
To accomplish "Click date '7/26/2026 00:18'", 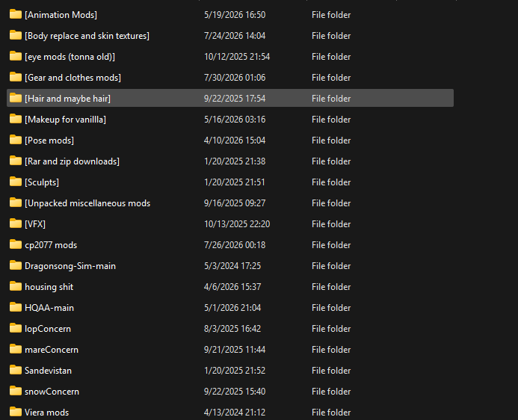I will pyautogui.click(x=235, y=245).
